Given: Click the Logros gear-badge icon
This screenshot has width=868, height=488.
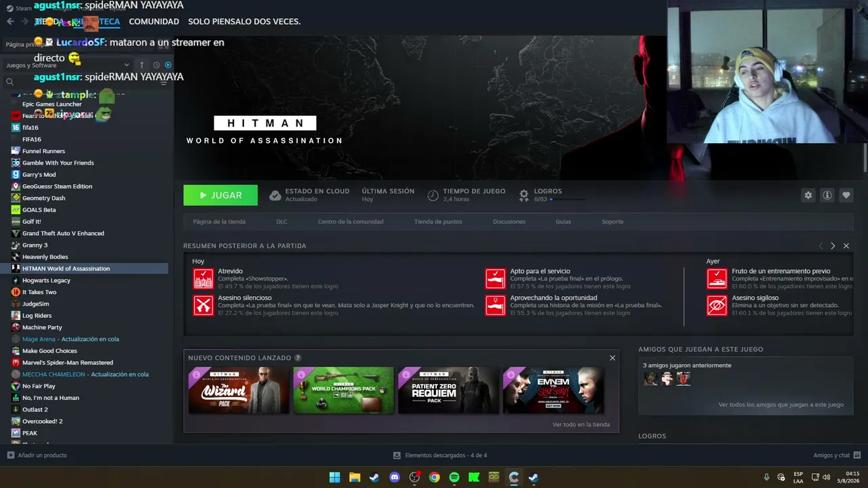Looking at the screenshot, I should pos(524,195).
